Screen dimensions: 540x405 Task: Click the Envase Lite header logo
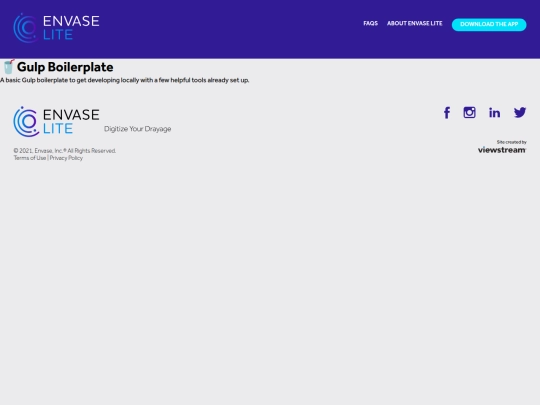pos(56,28)
